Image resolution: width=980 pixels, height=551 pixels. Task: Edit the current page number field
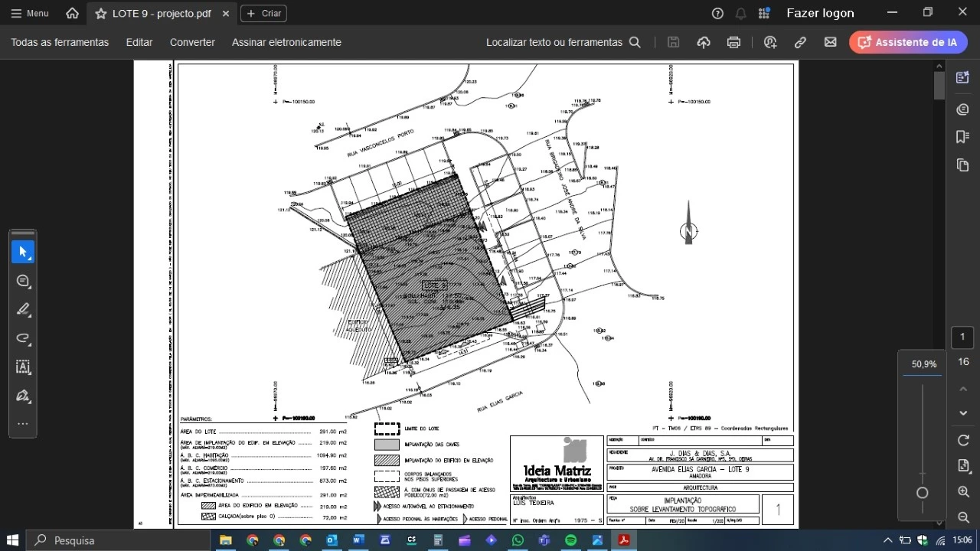(x=962, y=337)
